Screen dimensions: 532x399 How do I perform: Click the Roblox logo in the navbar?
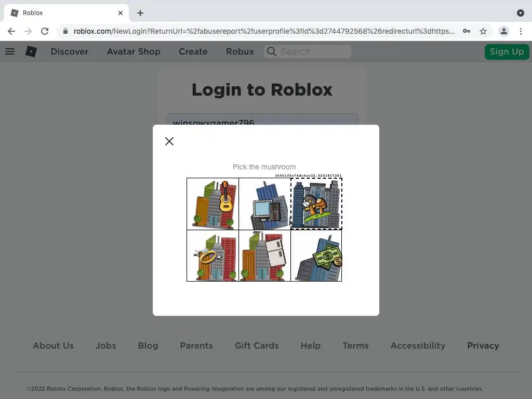coord(31,51)
